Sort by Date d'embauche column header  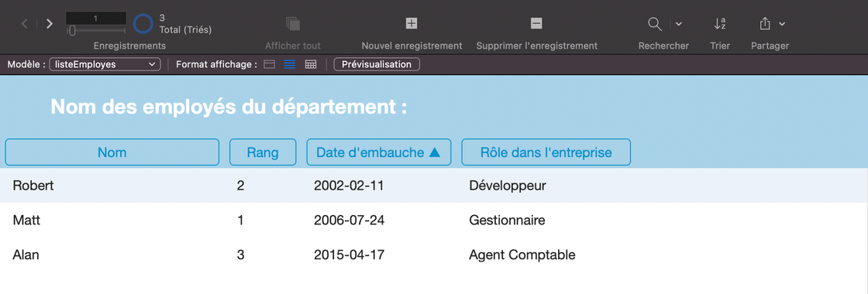point(379,152)
